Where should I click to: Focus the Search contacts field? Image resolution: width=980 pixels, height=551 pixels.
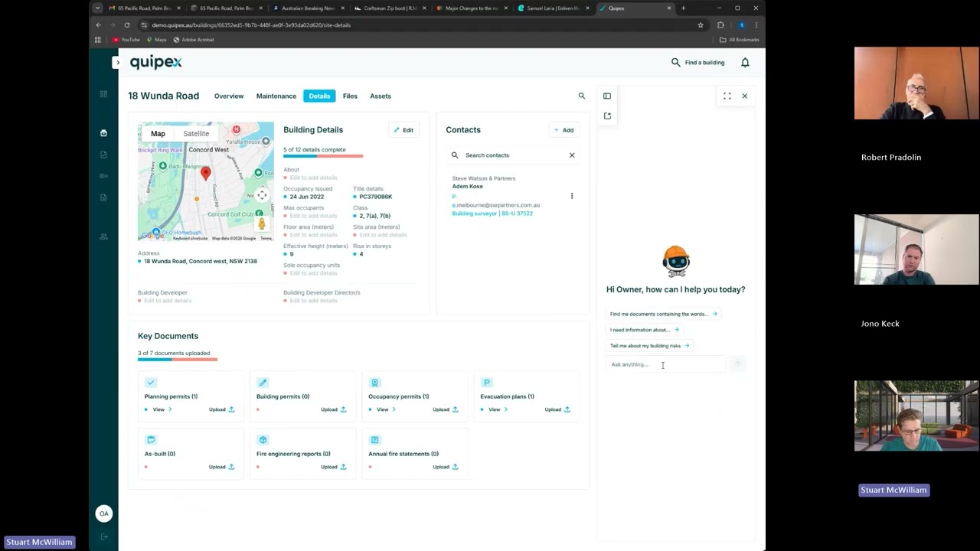coord(513,155)
